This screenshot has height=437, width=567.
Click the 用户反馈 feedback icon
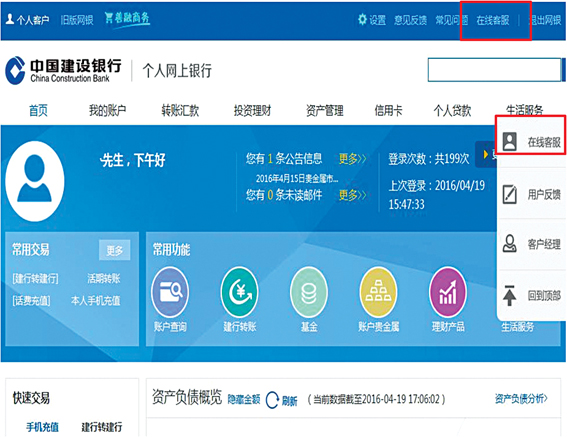pyautogui.click(x=510, y=194)
